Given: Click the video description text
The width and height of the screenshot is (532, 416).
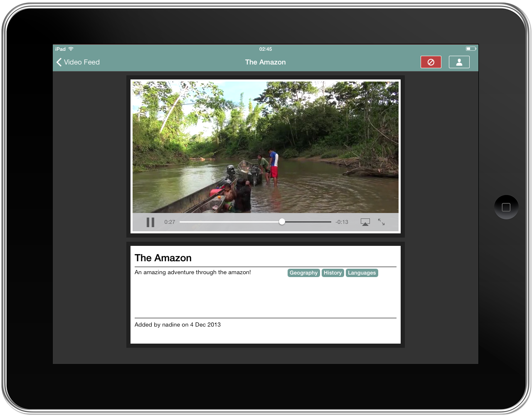Looking at the screenshot, I should coord(192,272).
